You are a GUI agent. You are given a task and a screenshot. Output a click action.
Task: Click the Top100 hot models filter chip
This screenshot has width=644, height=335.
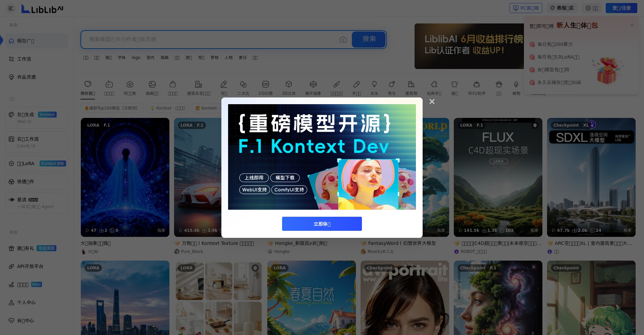pos(112,108)
